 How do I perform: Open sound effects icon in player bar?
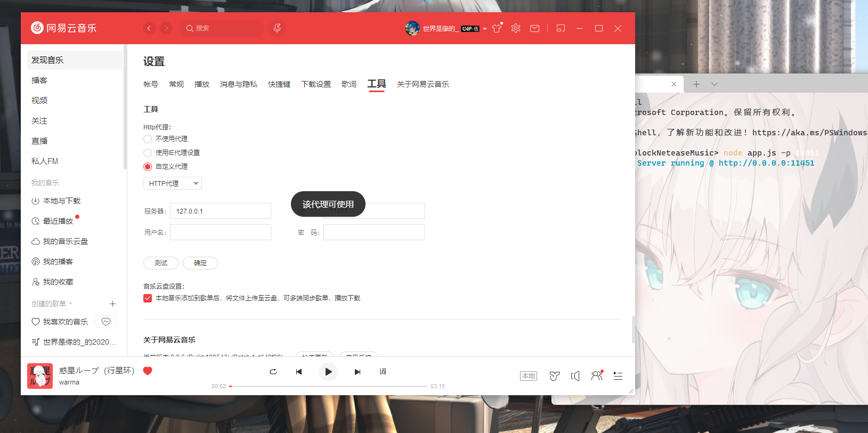click(x=555, y=376)
